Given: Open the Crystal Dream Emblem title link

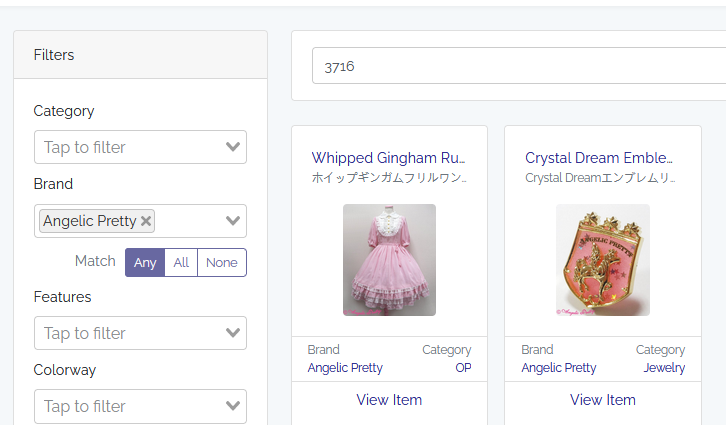Looking at the screenshot, I should point(599,158).
